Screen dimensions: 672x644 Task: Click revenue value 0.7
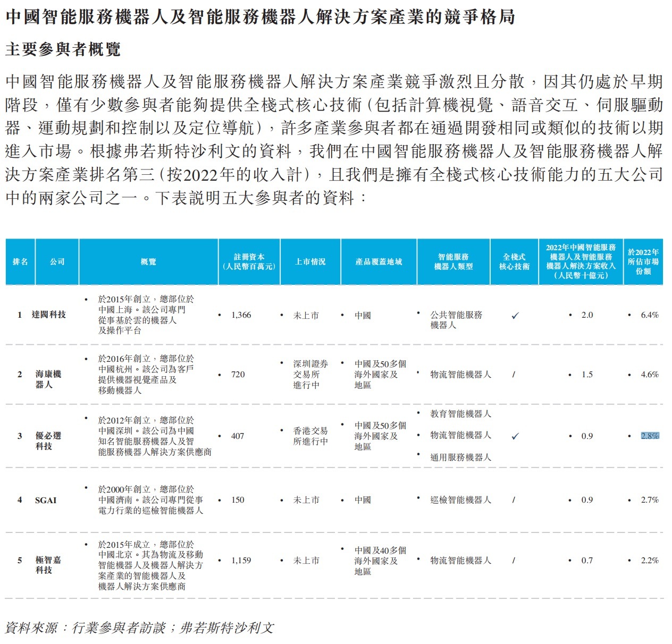pyautogui.click(x=587, y=561)
